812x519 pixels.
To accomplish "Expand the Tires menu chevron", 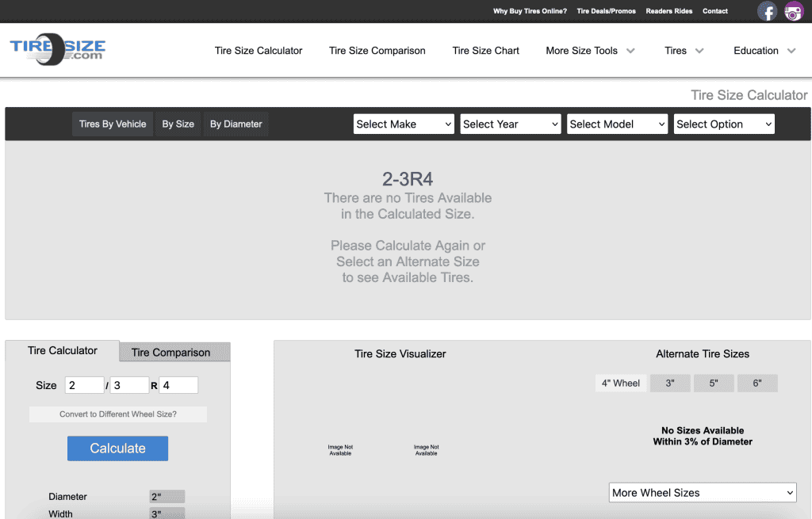I will (699, 51).
